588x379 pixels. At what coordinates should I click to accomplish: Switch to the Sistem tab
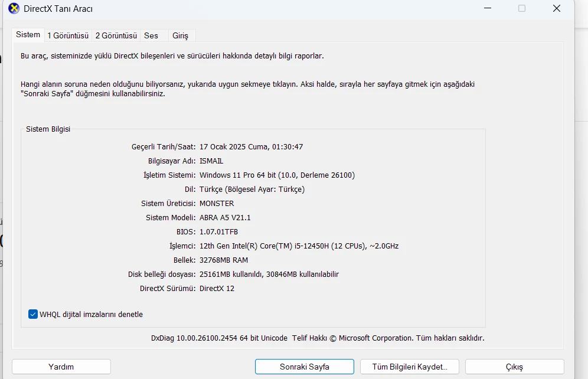pos(28,34)
